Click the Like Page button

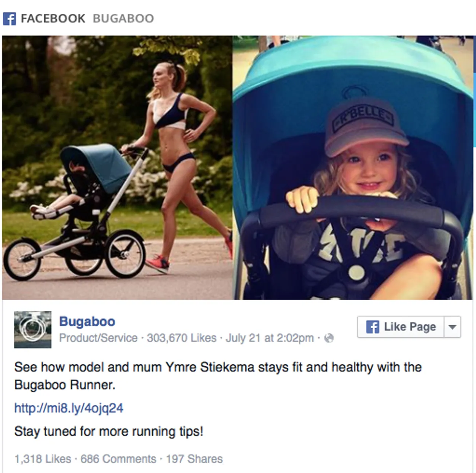401,327
